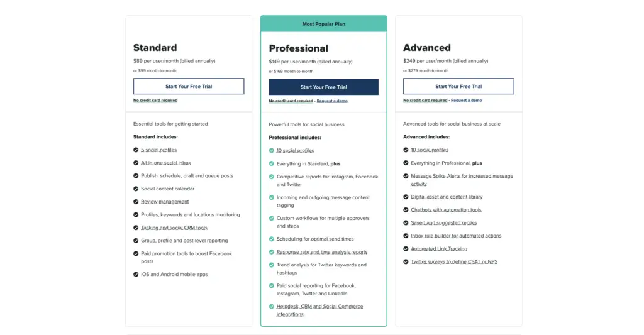Click checkmark icon beside Chatbots with automation tools
644x335 pixels.
point(406,210)
